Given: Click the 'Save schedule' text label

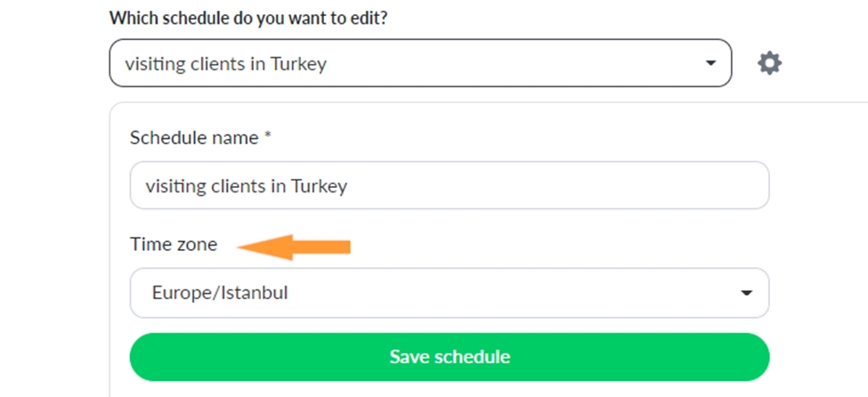Looking at the screenshot, I should [450, 357].
